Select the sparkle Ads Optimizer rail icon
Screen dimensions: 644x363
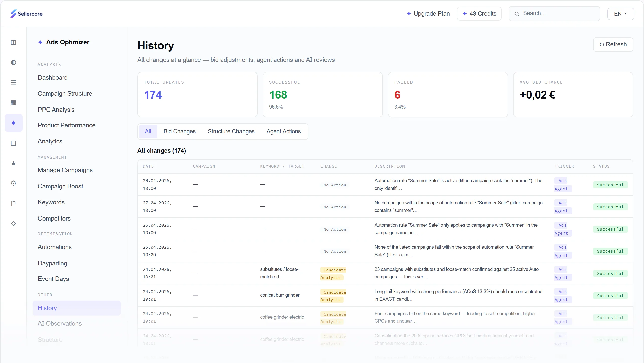click(13, 123)
